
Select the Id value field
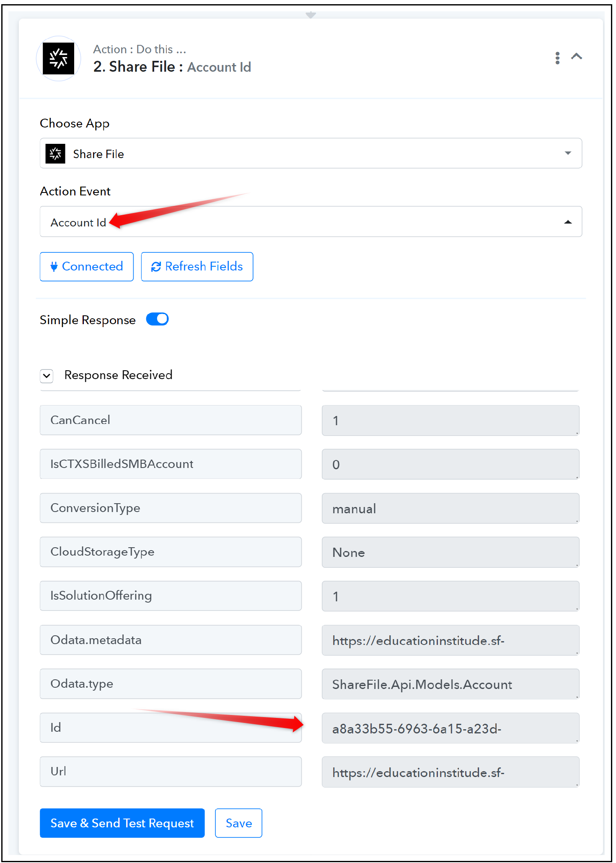pyautogui.click(x=450, y=728)
